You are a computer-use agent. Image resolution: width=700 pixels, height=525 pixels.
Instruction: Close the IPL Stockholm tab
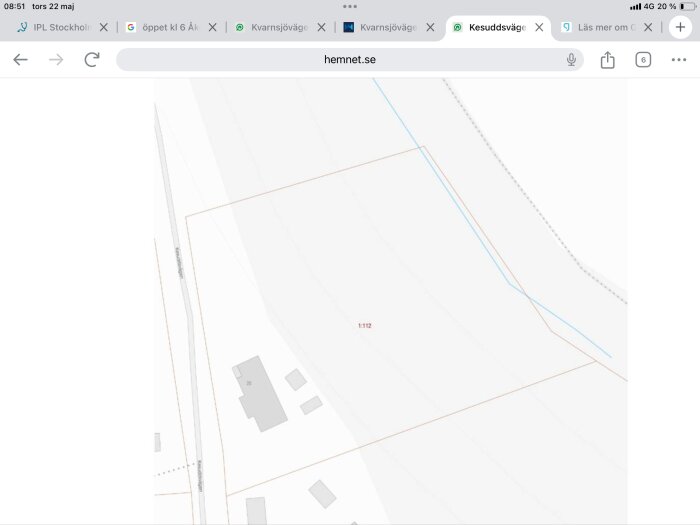click(104, 27)
